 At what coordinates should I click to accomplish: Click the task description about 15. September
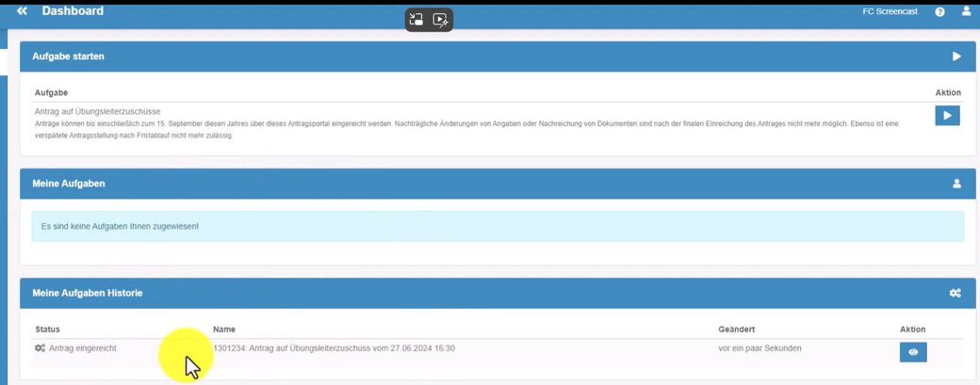pyautogui.click(x=466, y=130)
